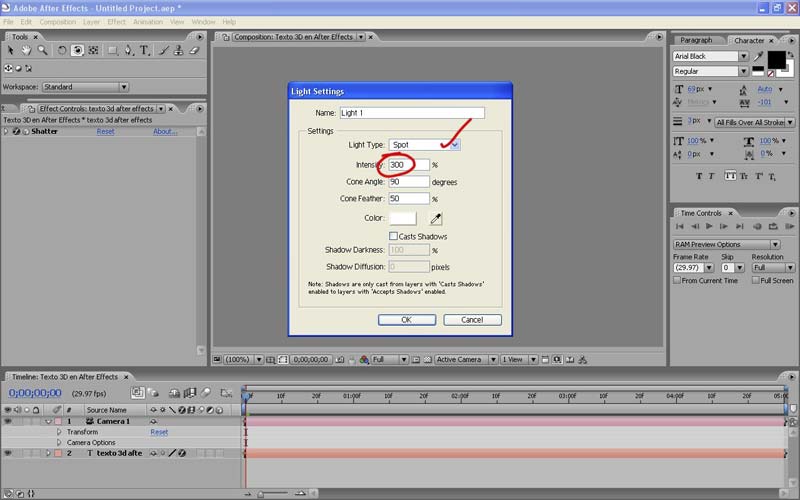
Task: Click the current time 0;00;00;00 in Timeline
Action: pyautogui.click(x=35, y=393)
